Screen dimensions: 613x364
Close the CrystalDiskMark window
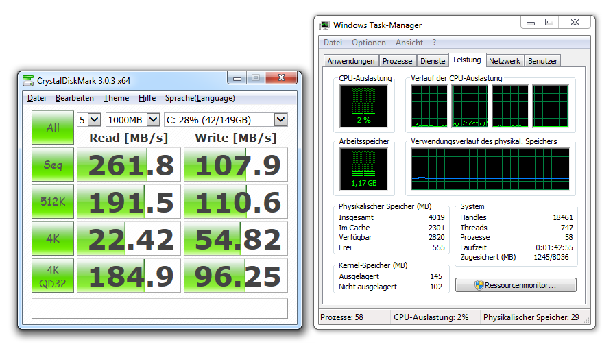[x=281, y=78]
